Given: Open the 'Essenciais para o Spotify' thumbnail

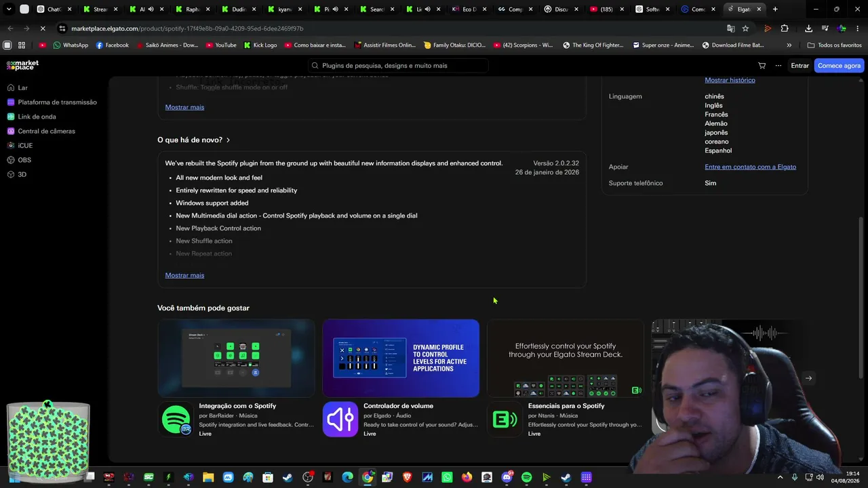Looking at the screenshot, I should pos(566,358).
